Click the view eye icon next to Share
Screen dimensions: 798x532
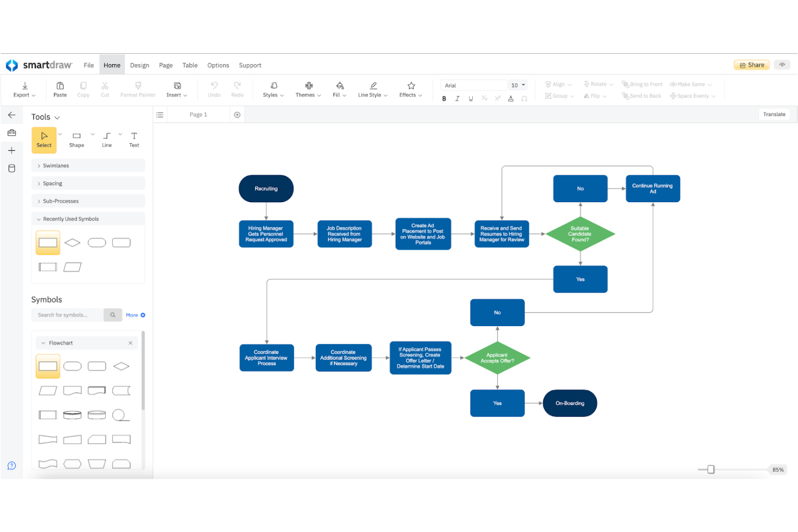click(782, 65)
